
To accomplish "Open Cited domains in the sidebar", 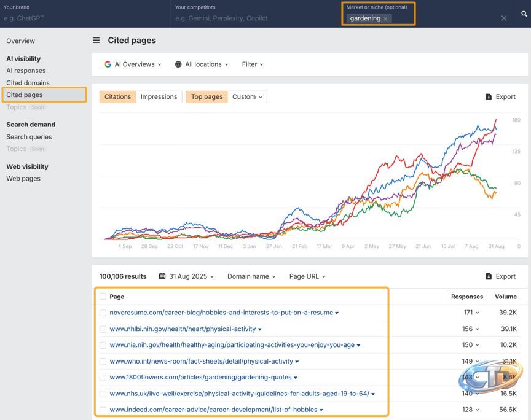I will [x=28, y=83].
